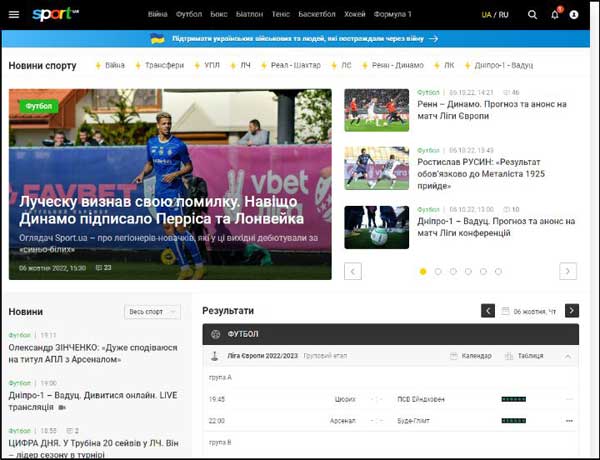Click the comments icon on the featured article
The width and height of the screenshot is (600, 460).
98,268
